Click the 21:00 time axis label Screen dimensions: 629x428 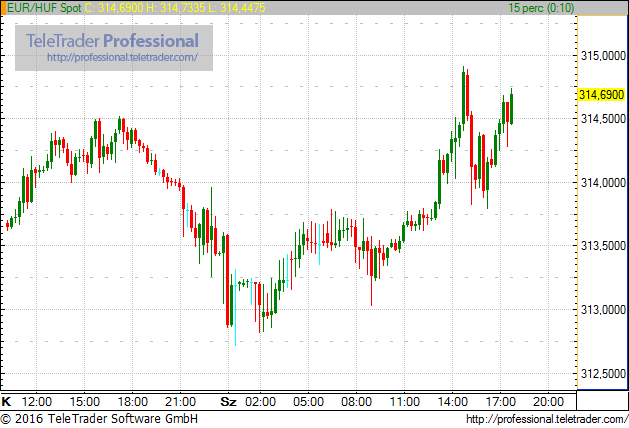(181, 402)
